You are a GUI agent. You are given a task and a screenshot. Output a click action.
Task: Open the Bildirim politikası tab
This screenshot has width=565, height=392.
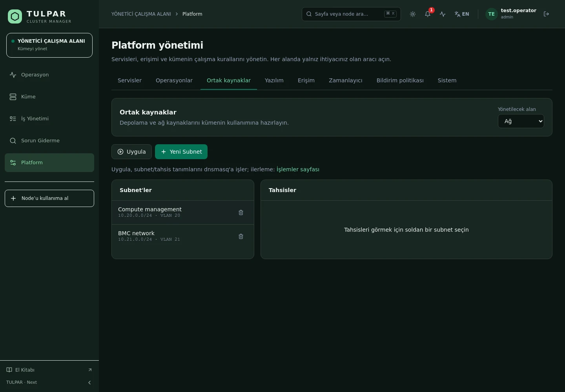coord(400,80)
